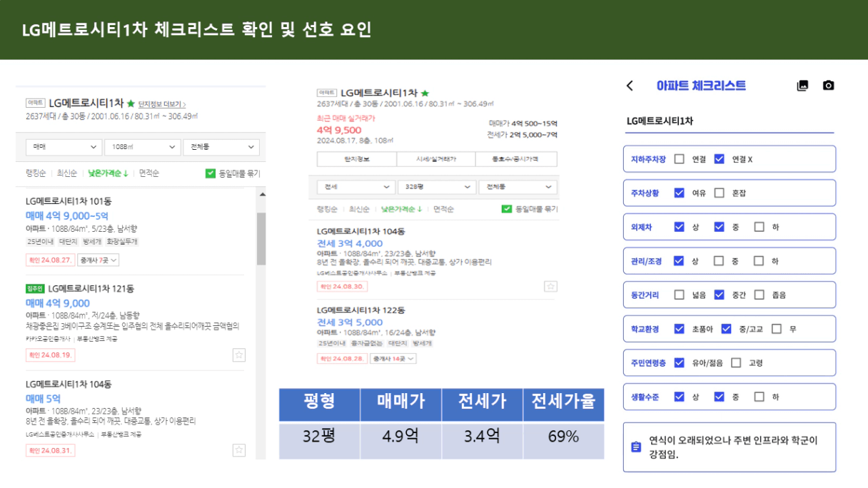Click the checklist memo text box
868x488 pixels.
[730, 447]
